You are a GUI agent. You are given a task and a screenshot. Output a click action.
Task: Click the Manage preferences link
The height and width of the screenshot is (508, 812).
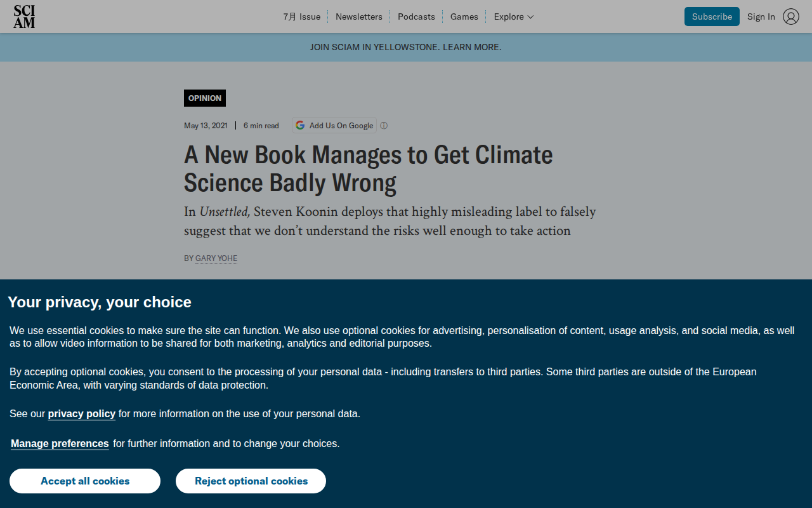coord(60,444)
